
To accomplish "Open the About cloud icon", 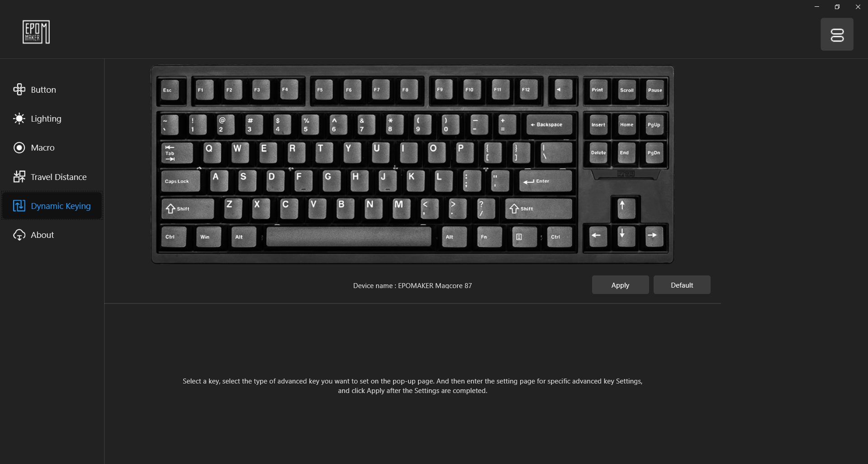I will [19, 235].
